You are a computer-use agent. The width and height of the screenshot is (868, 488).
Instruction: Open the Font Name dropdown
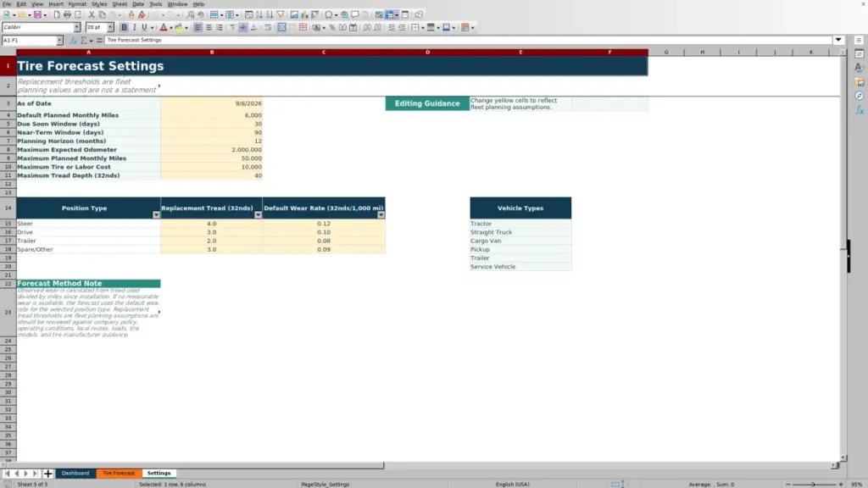[77, 27]
